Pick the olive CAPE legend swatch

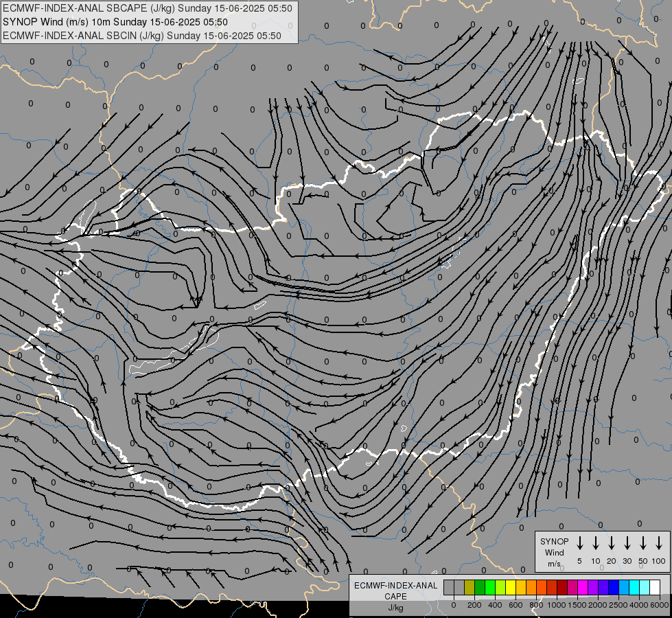(470, 587)
